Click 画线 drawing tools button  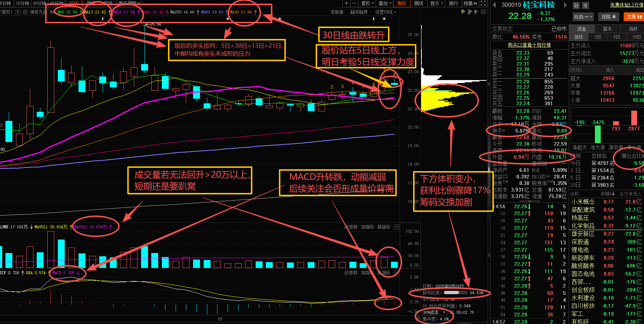419,3
